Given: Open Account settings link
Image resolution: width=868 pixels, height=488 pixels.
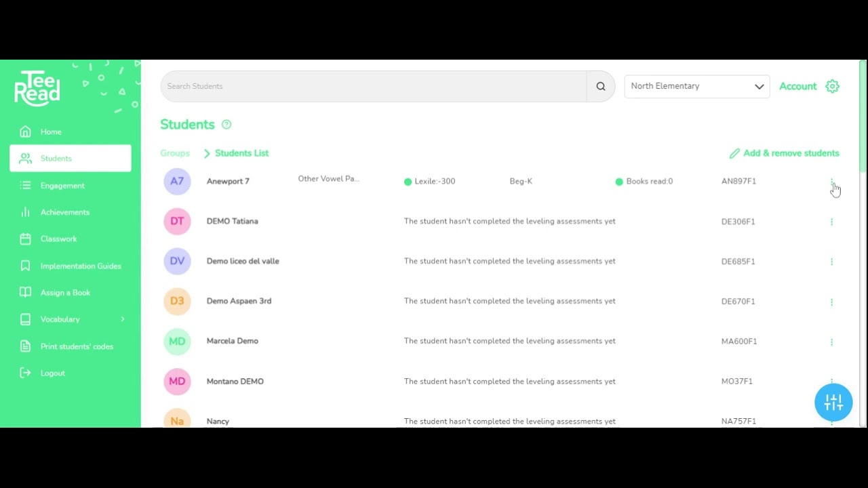Looking at the screenshot, I should (797, 86).
